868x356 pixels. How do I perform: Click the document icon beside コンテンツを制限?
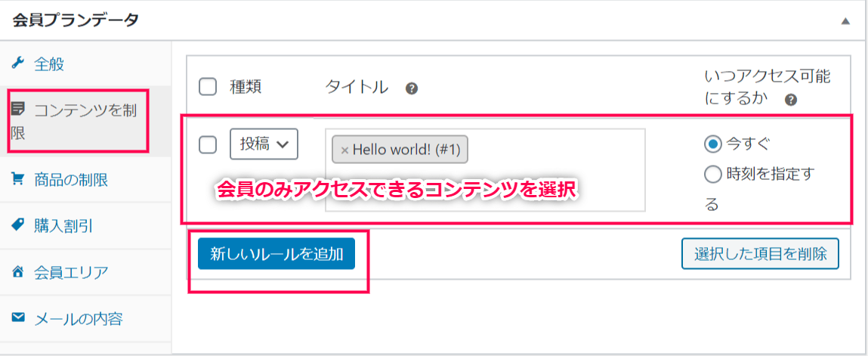[x=18, y=109]
